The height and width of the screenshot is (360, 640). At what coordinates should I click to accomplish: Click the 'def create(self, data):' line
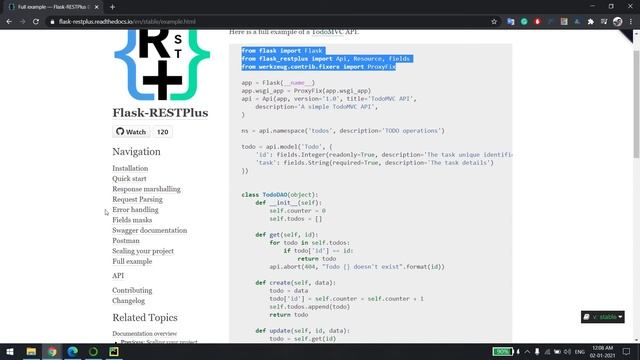(x=296, y=282)
